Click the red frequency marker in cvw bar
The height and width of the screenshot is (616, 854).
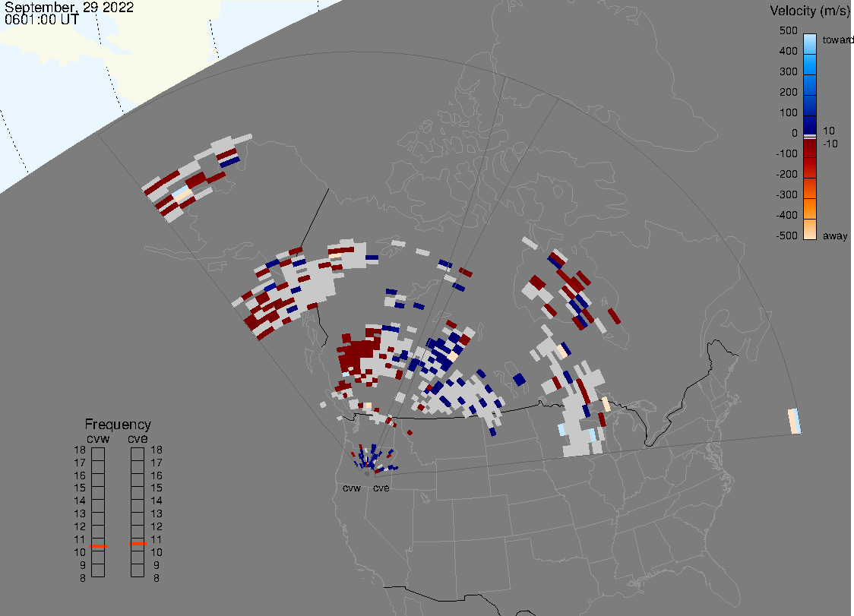click(98, 545)
